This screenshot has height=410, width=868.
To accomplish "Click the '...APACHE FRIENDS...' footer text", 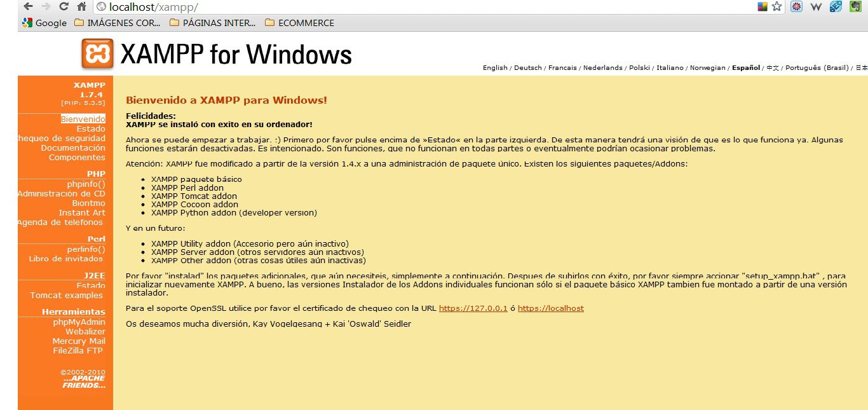I will 84,382.
